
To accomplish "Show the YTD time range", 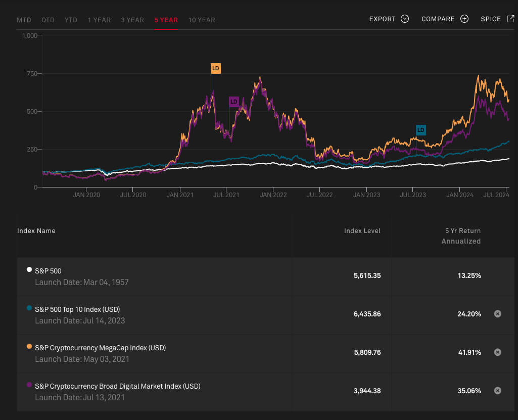I will point(71,20).
